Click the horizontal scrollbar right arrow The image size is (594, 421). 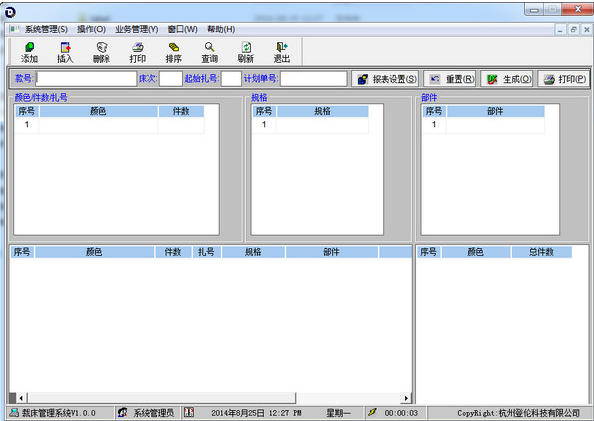point(406,398)
